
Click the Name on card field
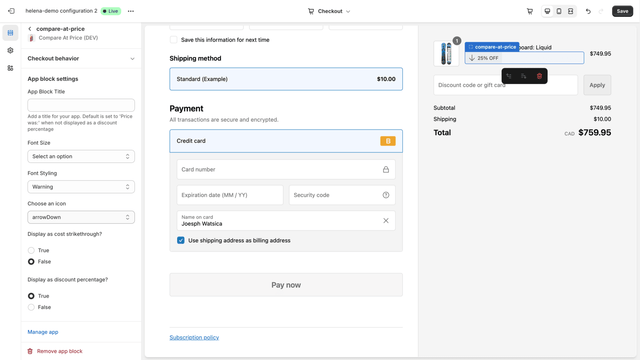286,221
